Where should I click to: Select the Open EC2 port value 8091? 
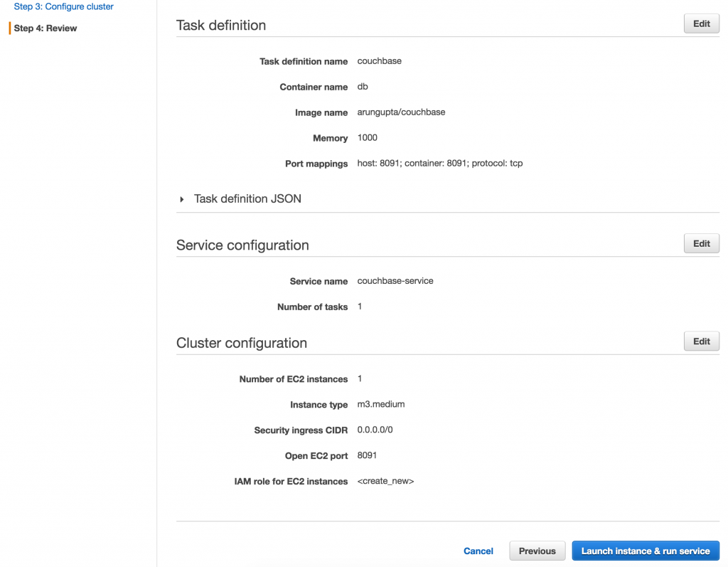click(367, 455)
